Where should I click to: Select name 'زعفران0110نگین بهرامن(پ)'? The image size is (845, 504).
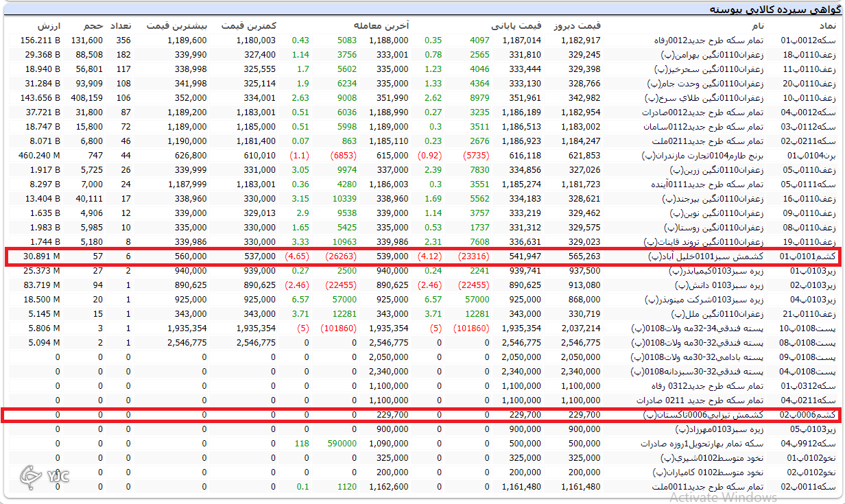pos(711,55)
